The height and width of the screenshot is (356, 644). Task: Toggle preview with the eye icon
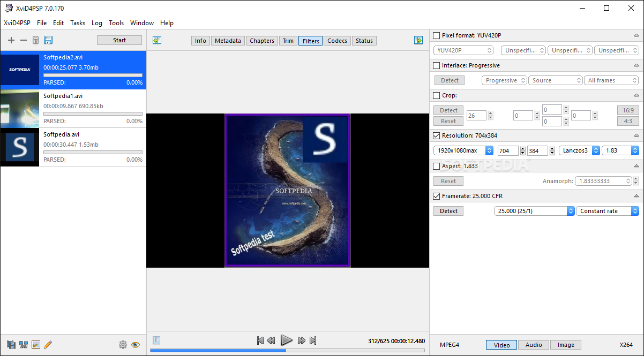[x=136, y=345]
